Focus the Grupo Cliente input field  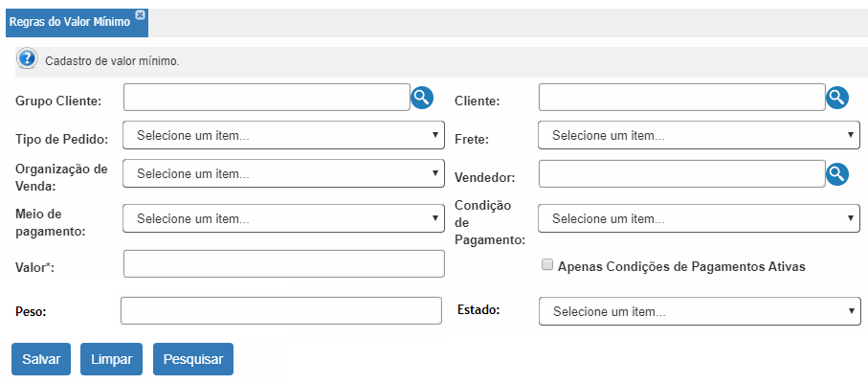(267, 98)
